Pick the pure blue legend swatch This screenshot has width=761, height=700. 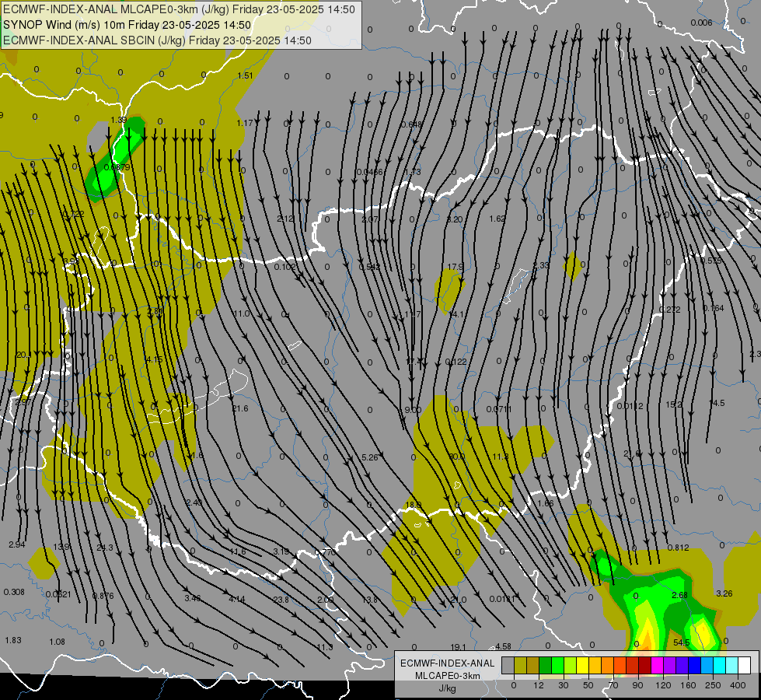coord(694,666)
